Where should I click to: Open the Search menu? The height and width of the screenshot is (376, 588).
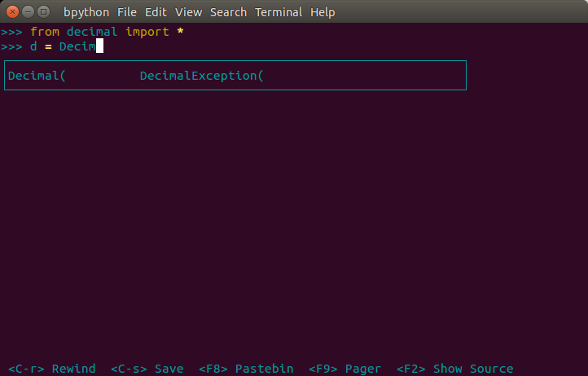228,12
